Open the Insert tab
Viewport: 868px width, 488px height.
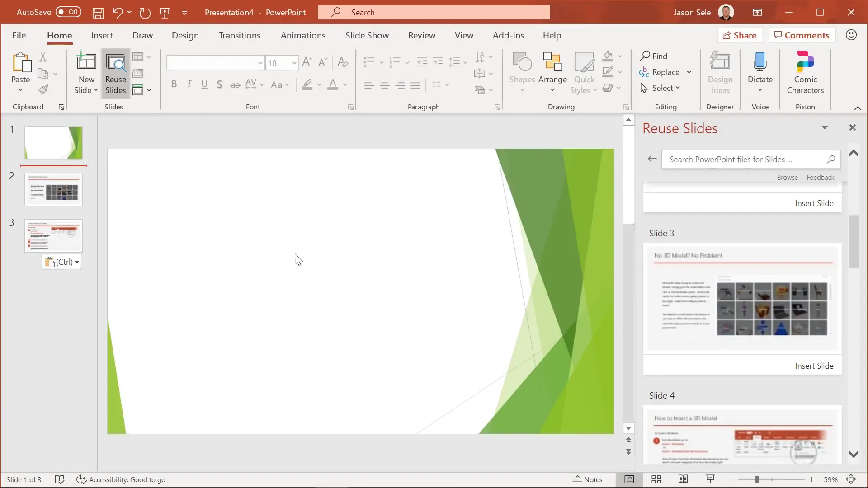pos(102,35)
